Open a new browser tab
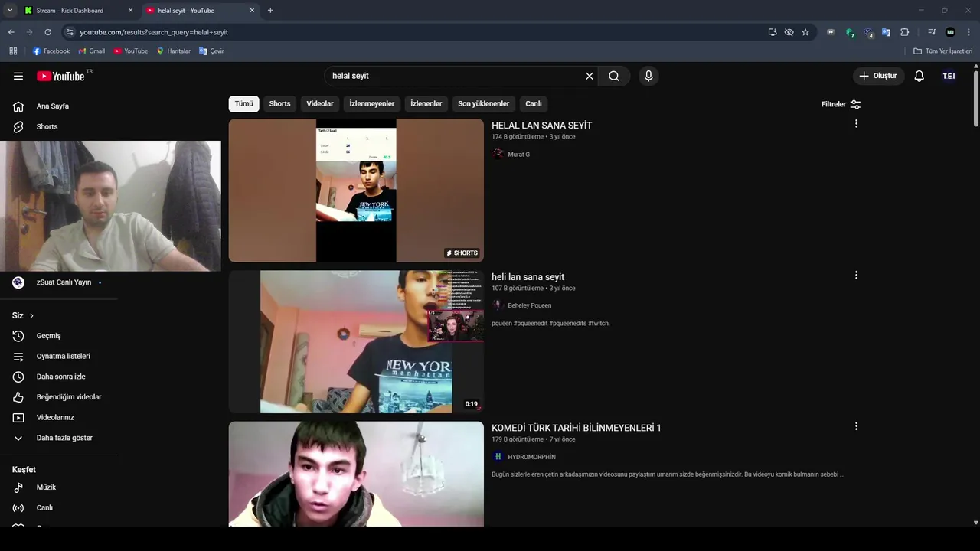 coord(270,11)
